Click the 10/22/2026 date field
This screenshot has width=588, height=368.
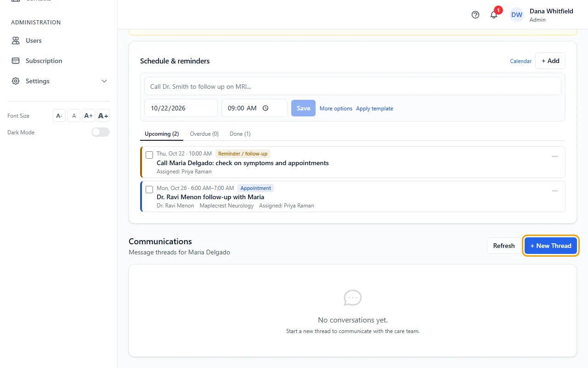181,108
